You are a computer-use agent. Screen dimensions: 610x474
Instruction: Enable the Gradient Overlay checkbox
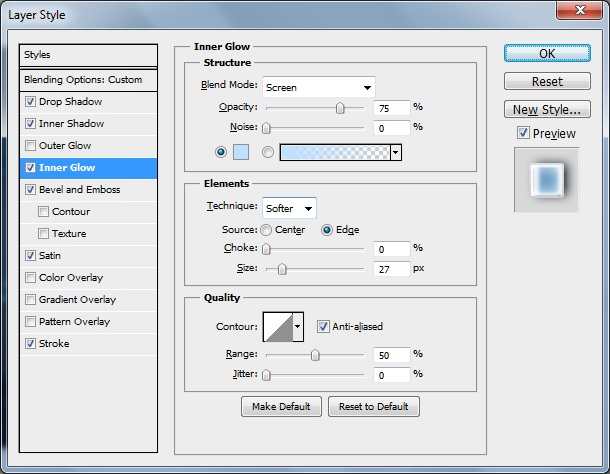point(30,299)
